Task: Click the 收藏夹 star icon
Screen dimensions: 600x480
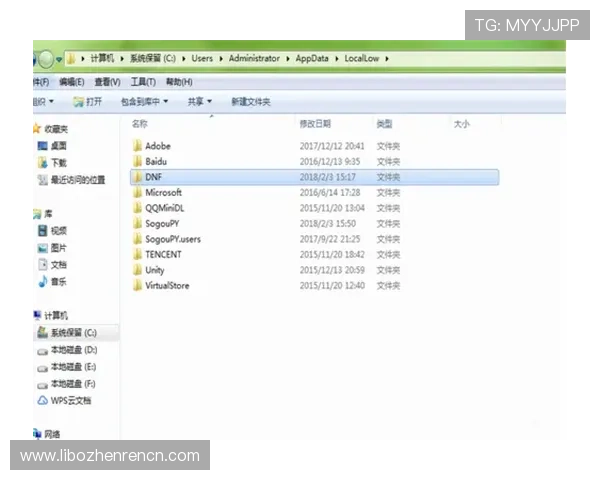Action: [x=37, y=129]
